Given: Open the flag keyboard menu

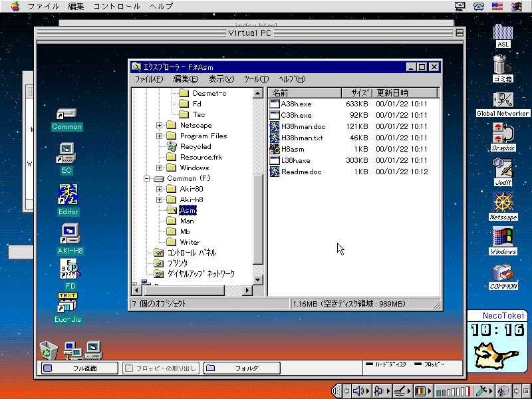Looking at the screenshot, I should (497, 6).
